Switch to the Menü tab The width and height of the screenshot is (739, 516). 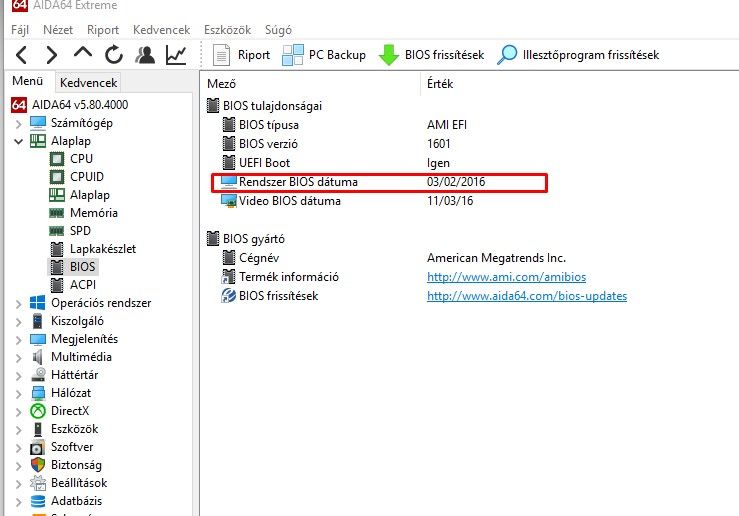point(27,81)
